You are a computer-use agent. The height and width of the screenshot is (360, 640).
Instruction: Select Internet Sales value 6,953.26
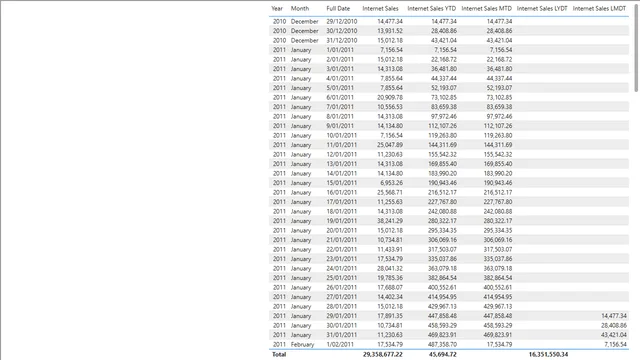[x=391, y=183]
